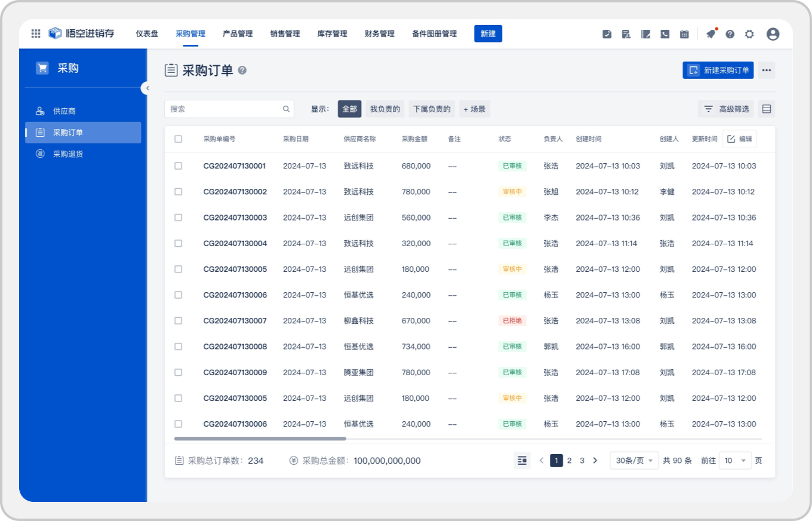Open the more options ellipsis button

click(767, 70)
